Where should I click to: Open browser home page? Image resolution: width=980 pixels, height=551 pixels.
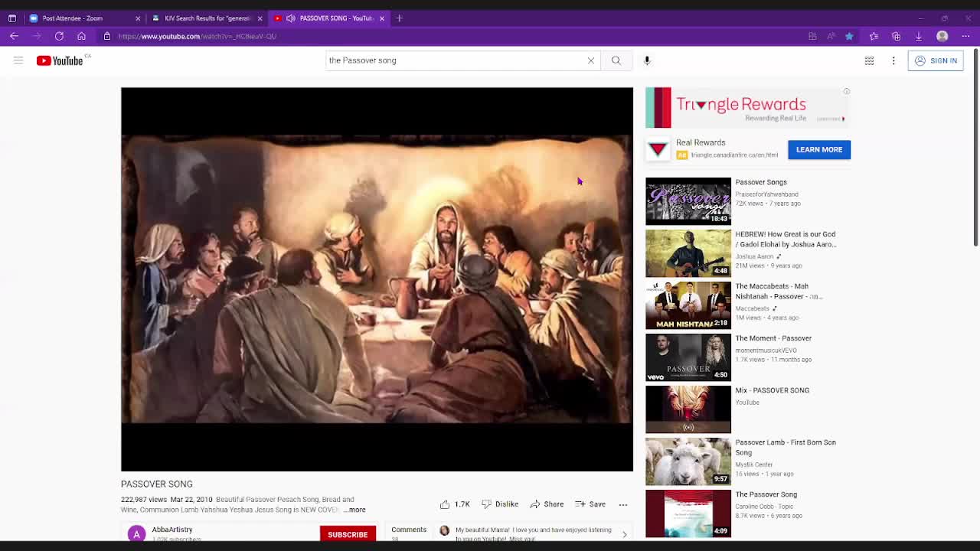(81, 36)
